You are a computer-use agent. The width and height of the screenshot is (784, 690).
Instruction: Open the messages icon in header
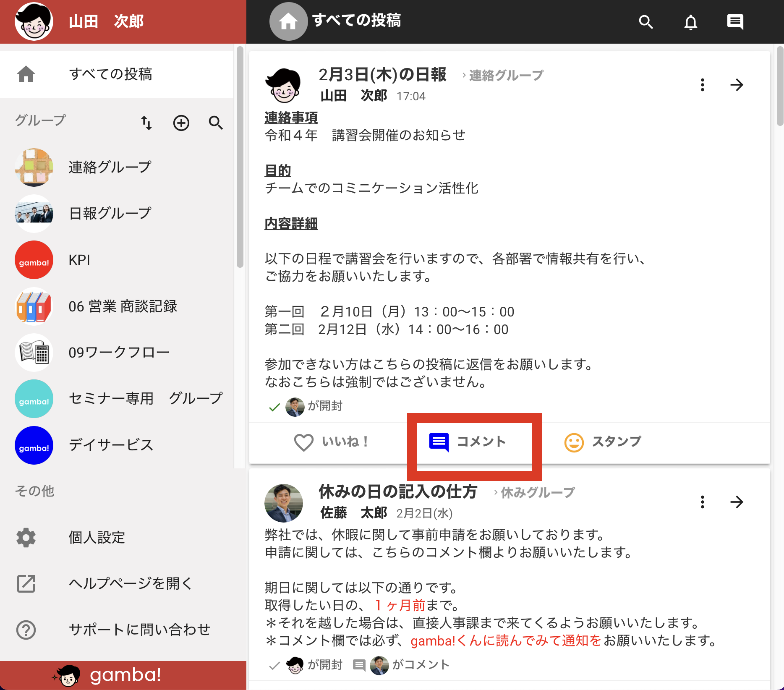pos(735,22)
